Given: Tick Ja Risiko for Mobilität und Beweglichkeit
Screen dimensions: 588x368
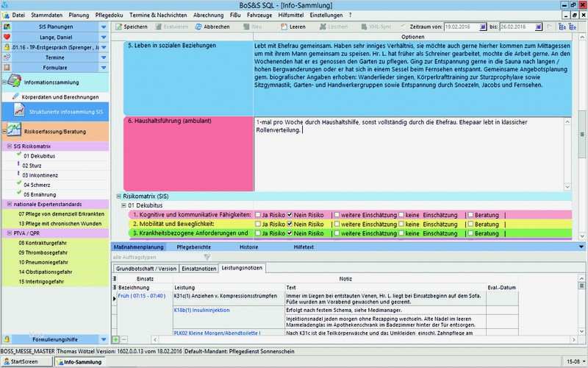Looking at the screenshot, I should tap(258, 224).
